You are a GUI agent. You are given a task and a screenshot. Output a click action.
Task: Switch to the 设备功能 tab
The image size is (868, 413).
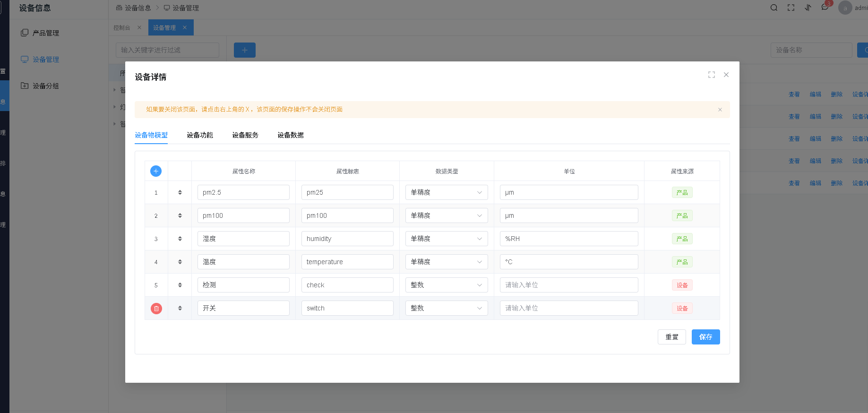[x=200, y=135]
